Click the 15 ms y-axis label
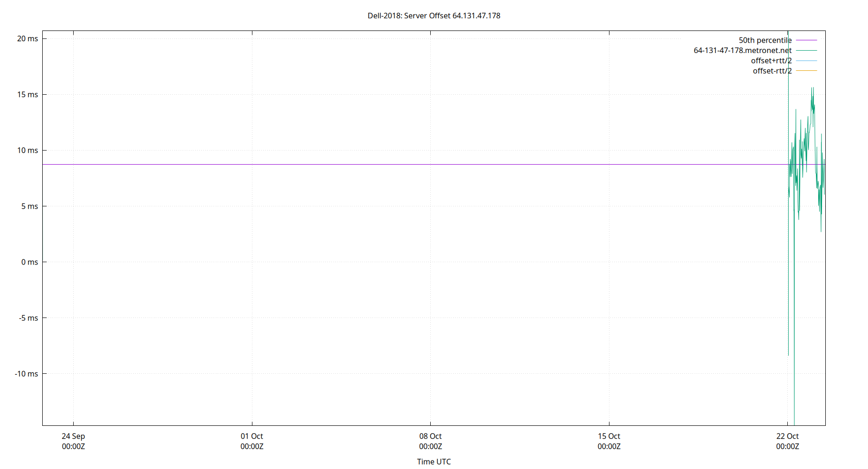Viewport: 868px width, 469px height. (x=28, y=94)
